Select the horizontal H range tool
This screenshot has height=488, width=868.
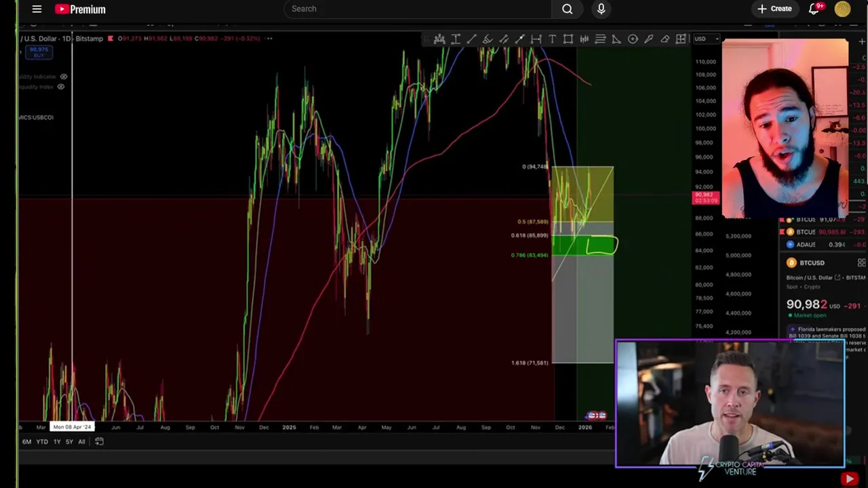tap(536, 39)
